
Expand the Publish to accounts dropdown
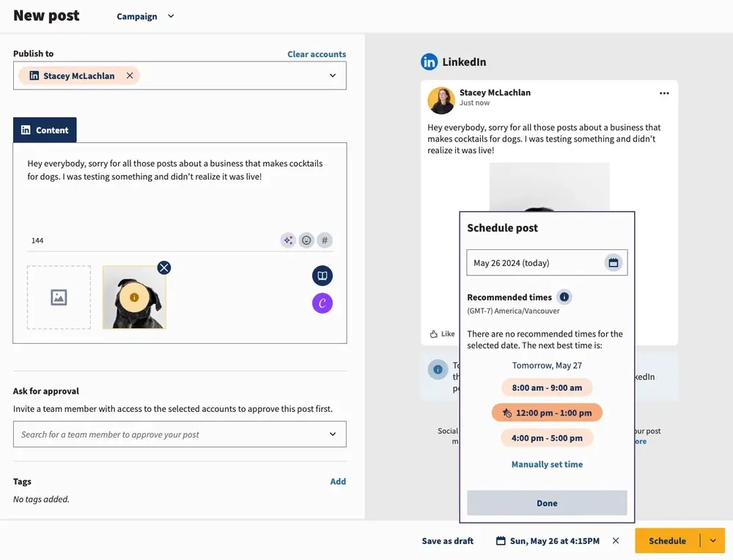coord(331,75)
